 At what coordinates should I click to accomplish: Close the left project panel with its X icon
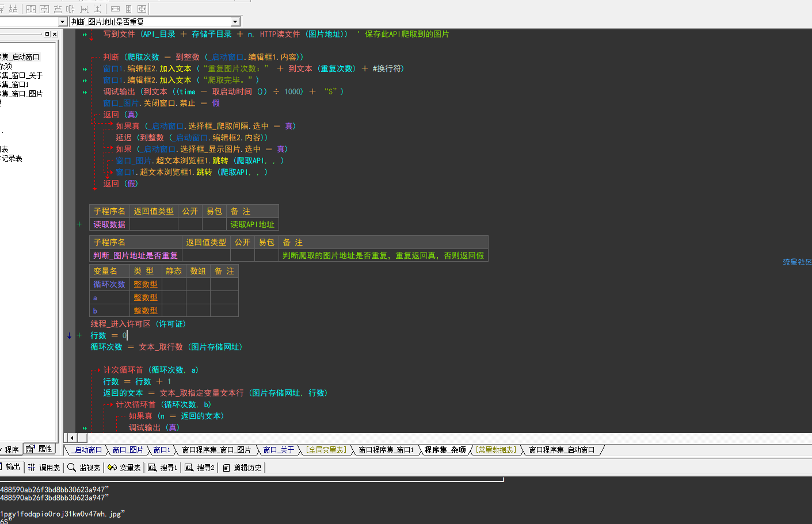(55, 34)
